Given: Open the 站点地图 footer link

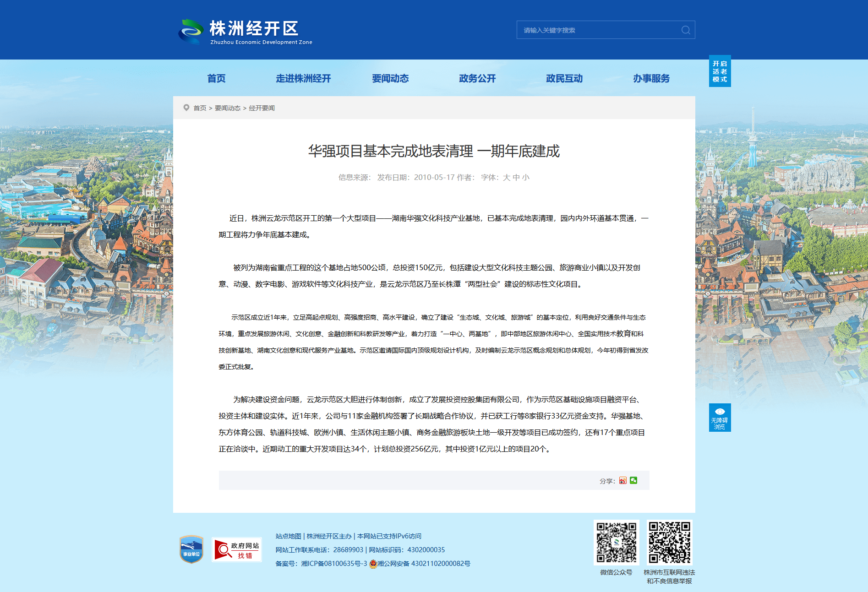Looking at the screenshot, I should (288, 536).
